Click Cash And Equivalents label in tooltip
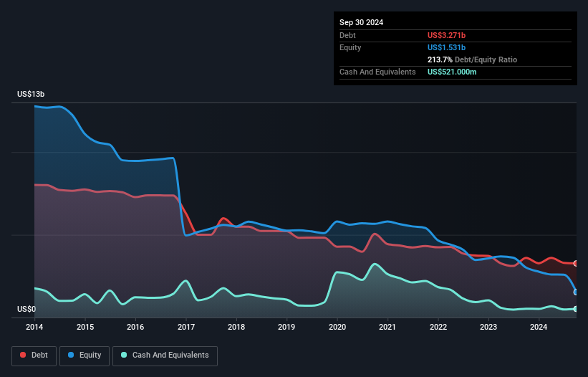Screen dimensions: 588x377 (x=377, y=72)
